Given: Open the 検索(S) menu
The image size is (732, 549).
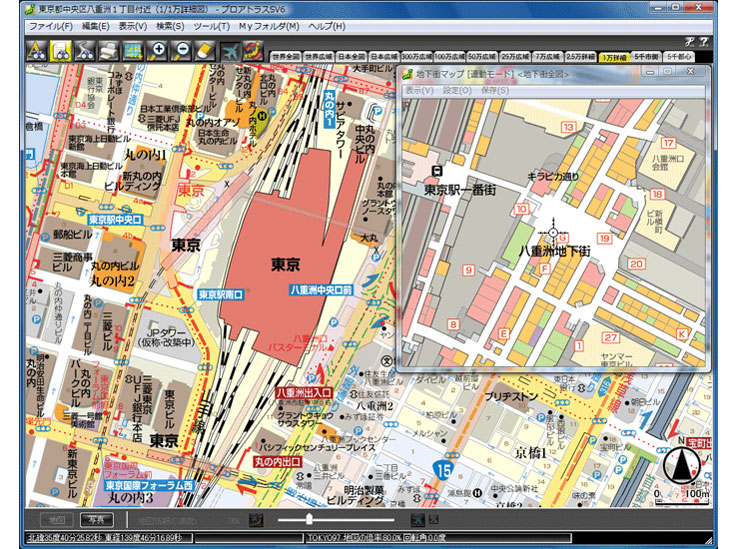Looking at the screenshot, I should tap(170, 26).
